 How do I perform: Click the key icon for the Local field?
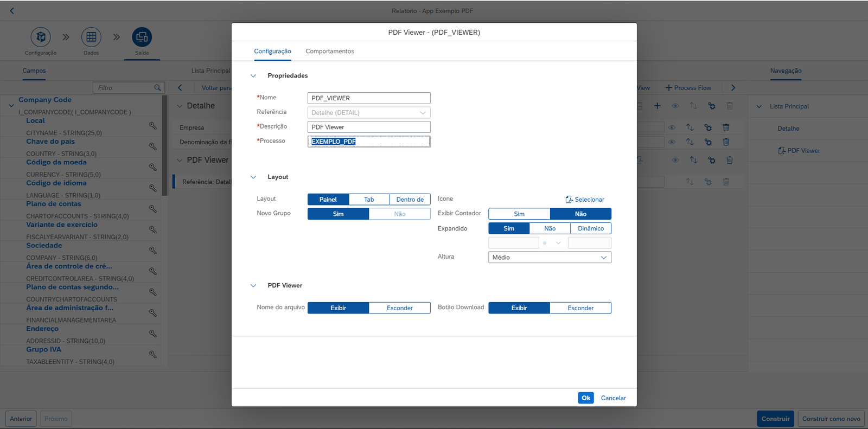click(153, 126)
